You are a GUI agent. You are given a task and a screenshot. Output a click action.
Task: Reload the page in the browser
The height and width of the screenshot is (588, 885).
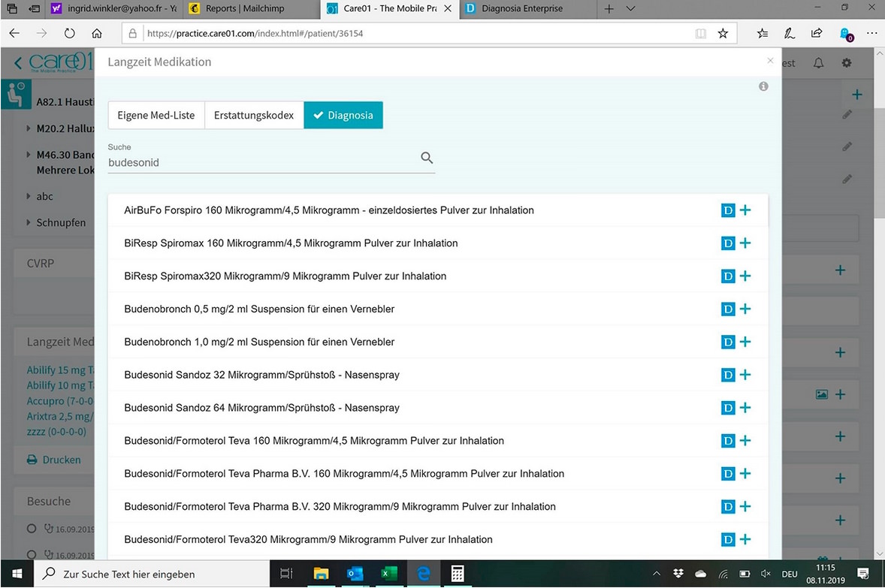click(x=69, y=33)
